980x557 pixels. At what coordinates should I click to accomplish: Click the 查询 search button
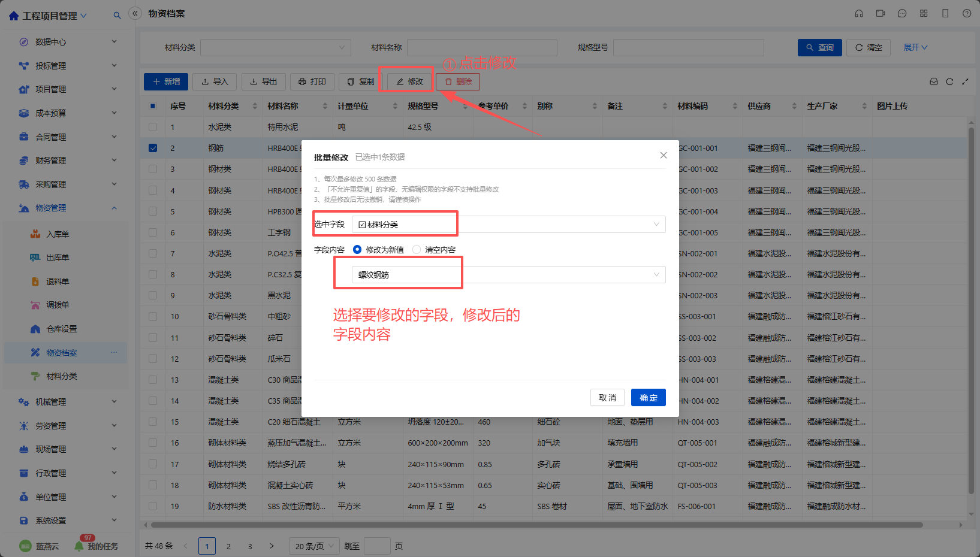pyautogui.click(x=820, y=47)
